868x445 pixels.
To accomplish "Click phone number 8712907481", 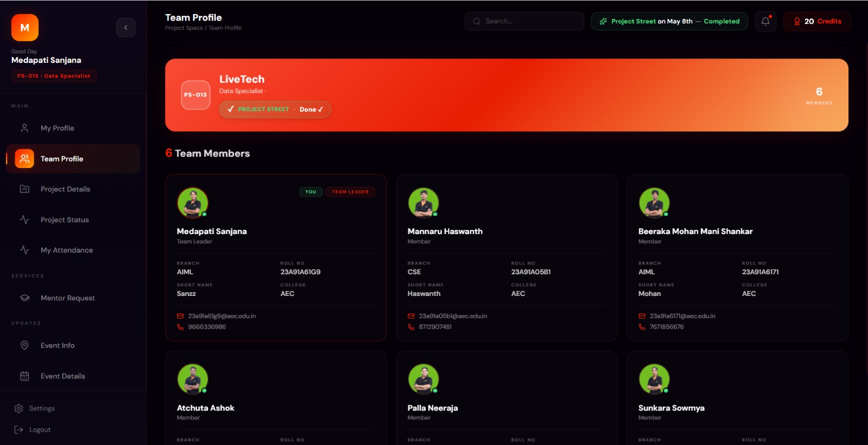I will (x=435, y=327).
